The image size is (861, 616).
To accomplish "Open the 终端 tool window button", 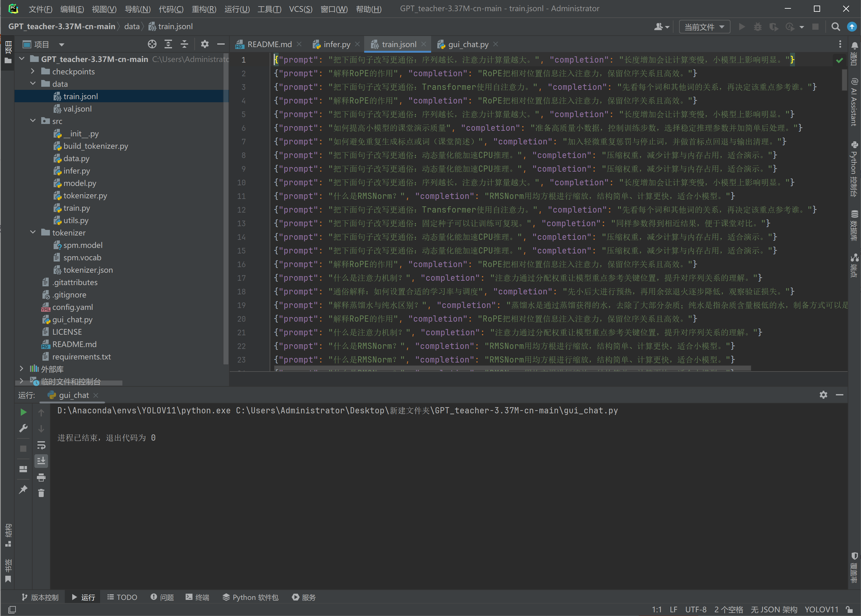I will pyautogui.click(x=198, y=597).
